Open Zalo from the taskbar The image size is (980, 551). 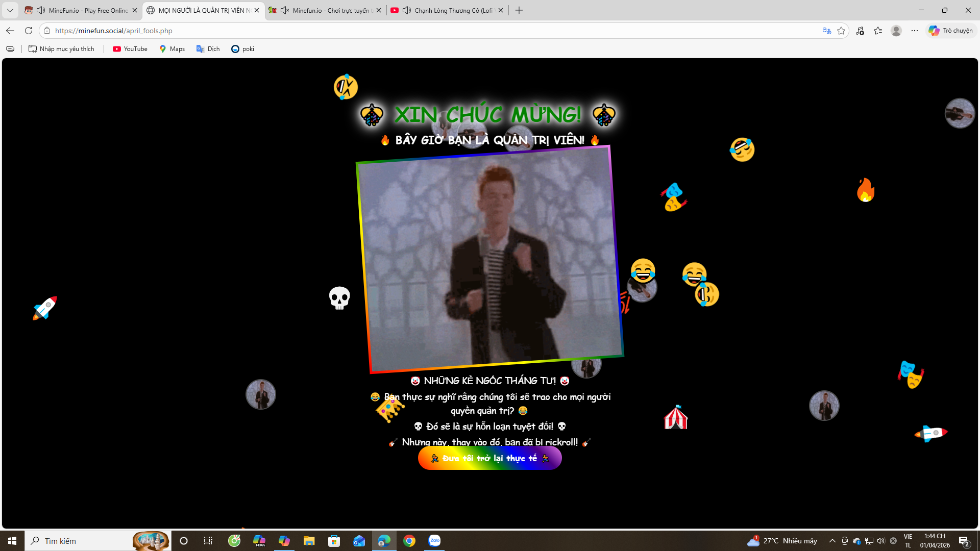coord(434,541)
